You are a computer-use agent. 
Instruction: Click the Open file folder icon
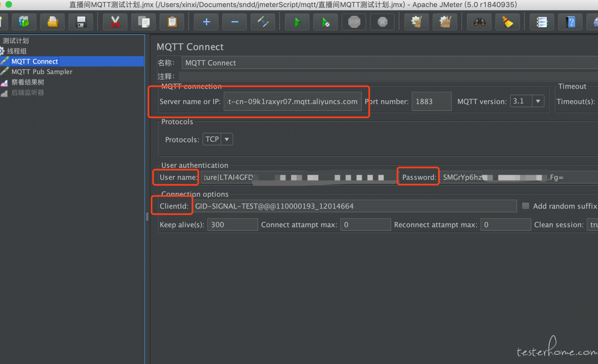pos(52,22)
